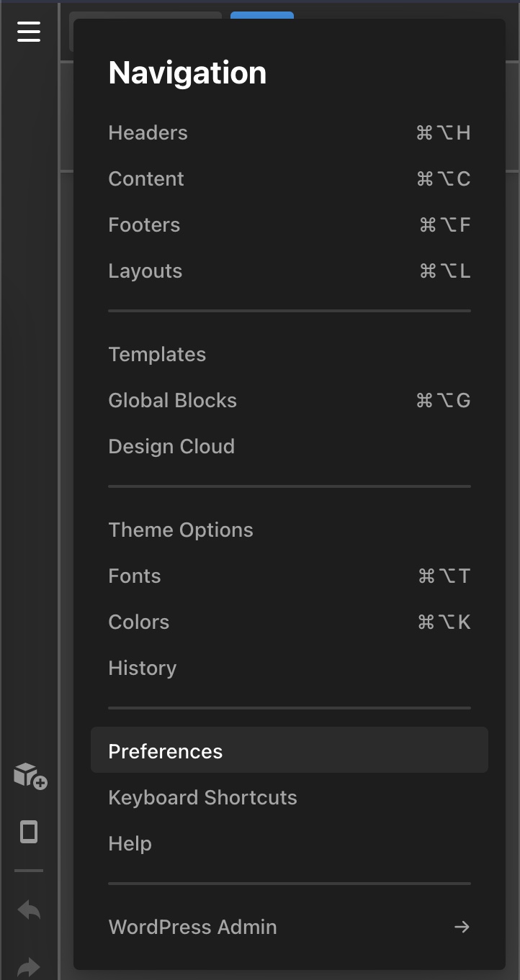Viewport: 520px width, 980px height.
Task: Go to WordPress Admin link
Action: click(290, 927)
